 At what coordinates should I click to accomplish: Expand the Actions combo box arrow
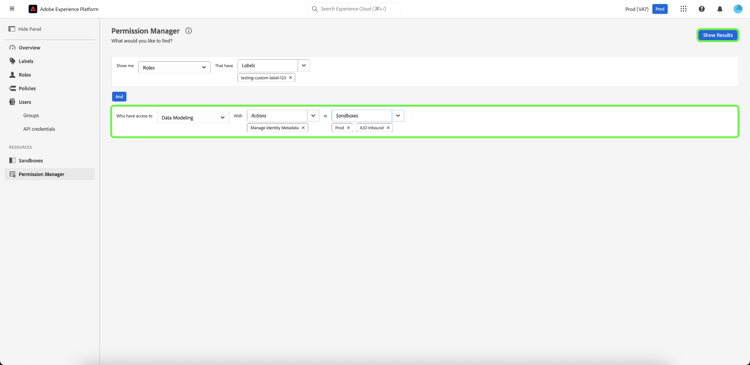[313, 115]
